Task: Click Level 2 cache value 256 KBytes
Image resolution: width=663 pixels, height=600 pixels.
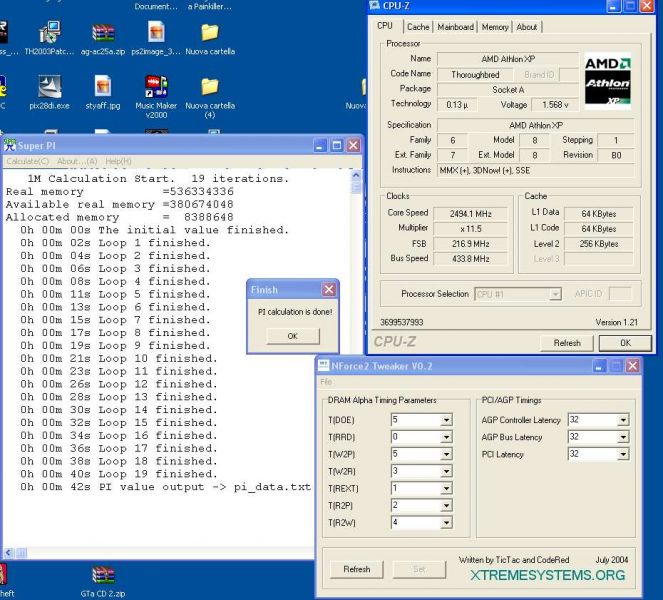Action: click(598, 244)
